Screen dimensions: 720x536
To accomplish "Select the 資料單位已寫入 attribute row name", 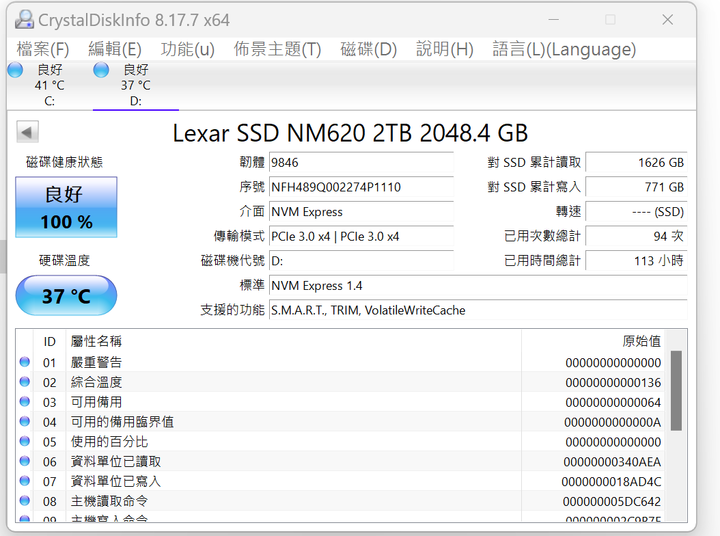I will 116,481.
